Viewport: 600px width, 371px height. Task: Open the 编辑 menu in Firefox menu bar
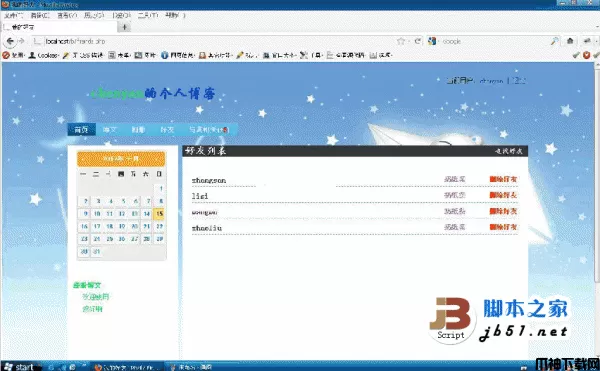[x=40, y=15]
